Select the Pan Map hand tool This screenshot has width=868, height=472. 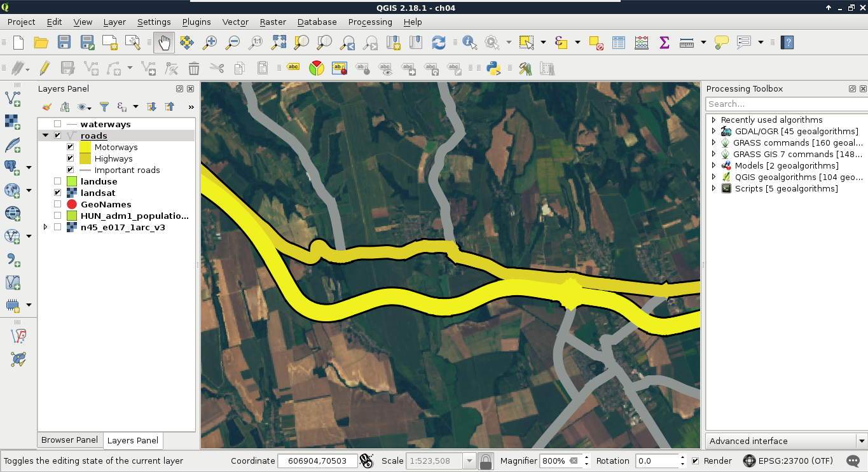[x=164, y=43]
